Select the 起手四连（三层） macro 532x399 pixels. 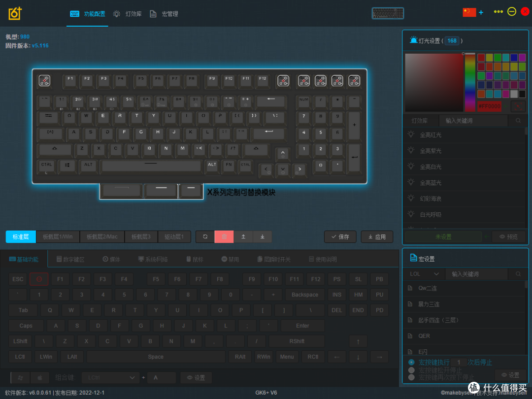pyautogui.click(x=464, y=320)
